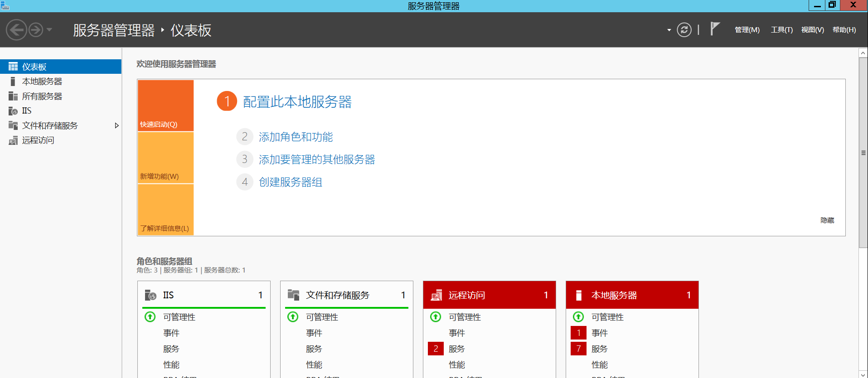Viewport: 868px width, 378px height.
Task: Click the refresh icon in header
Action: coord(684,30)
